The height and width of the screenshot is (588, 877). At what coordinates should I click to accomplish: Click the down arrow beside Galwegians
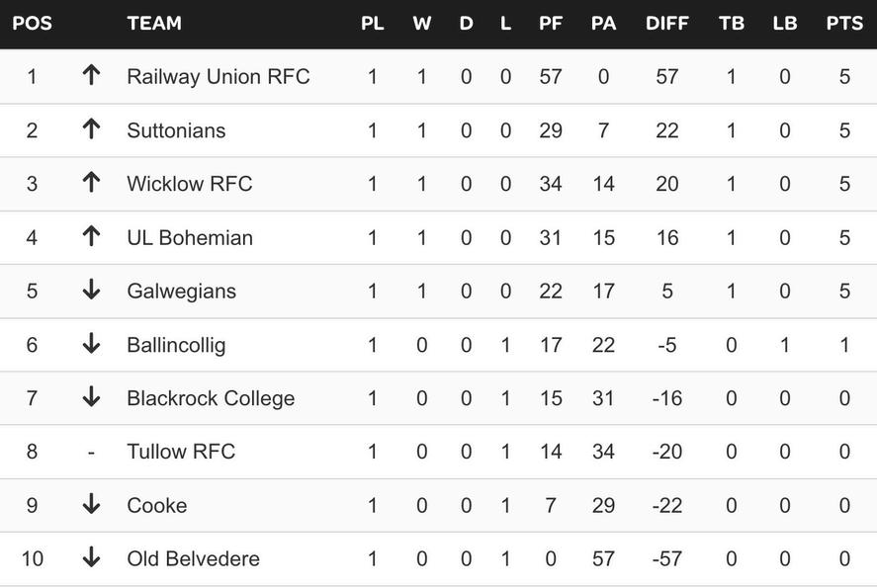(x=91, y=290)
